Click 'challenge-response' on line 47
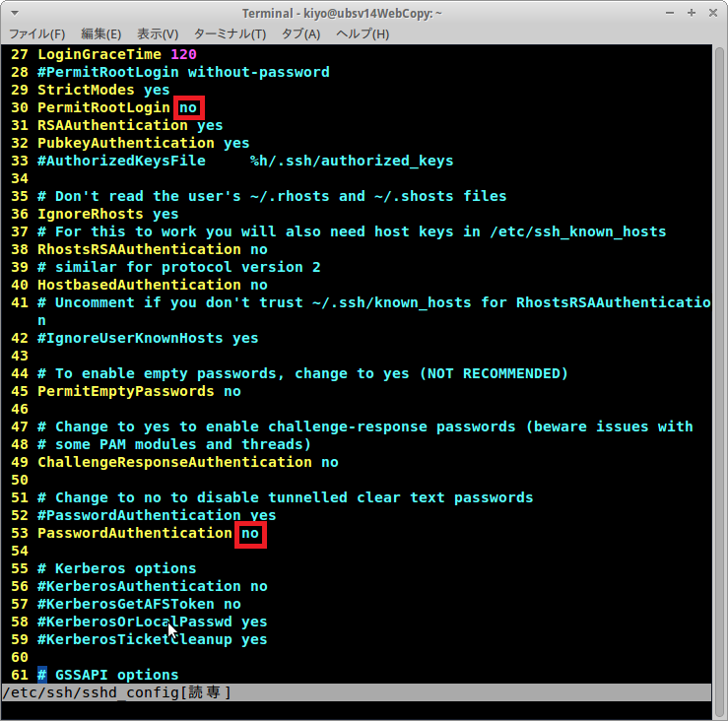728x721 pixels. pyautogui.click(x=348, y=426)
